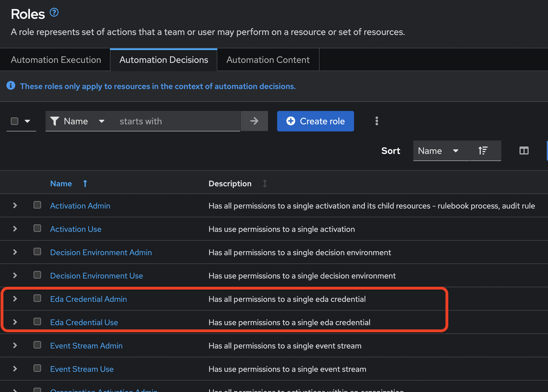Switch to the Automation Execution tab
Viewport: 548px width, 392px height.
(56, 60)
